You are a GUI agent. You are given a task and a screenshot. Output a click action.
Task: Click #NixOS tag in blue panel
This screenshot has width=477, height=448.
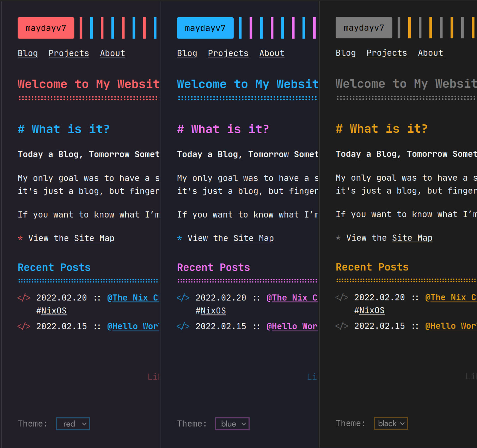(x=211, y=311)
